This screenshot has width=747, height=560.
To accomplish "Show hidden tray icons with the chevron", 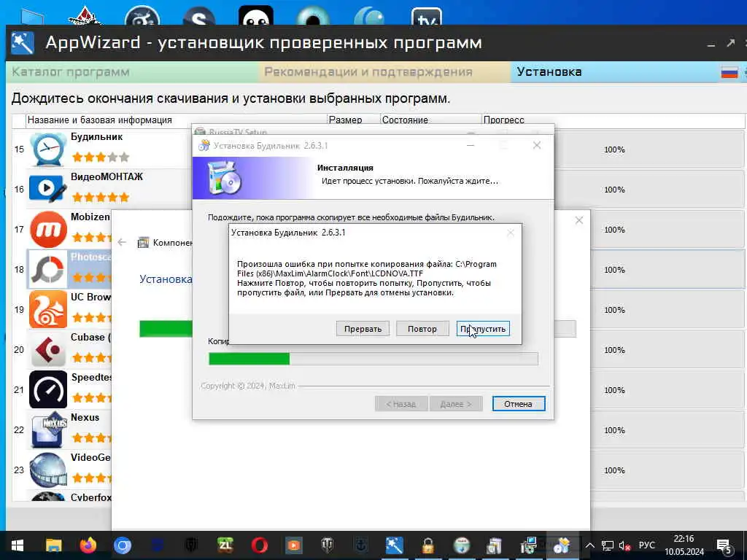I will (589, 545).
